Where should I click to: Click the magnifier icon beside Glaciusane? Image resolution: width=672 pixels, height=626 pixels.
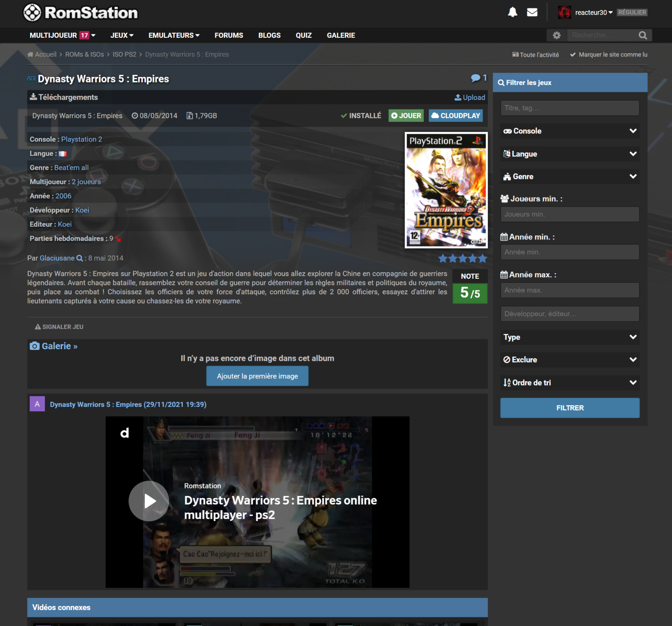(x=80, y=258)
